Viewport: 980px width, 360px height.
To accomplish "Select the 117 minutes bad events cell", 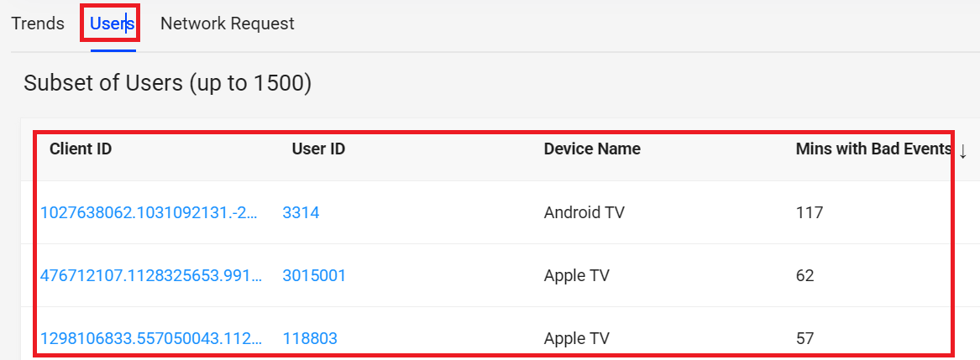I will click(810, 212).
